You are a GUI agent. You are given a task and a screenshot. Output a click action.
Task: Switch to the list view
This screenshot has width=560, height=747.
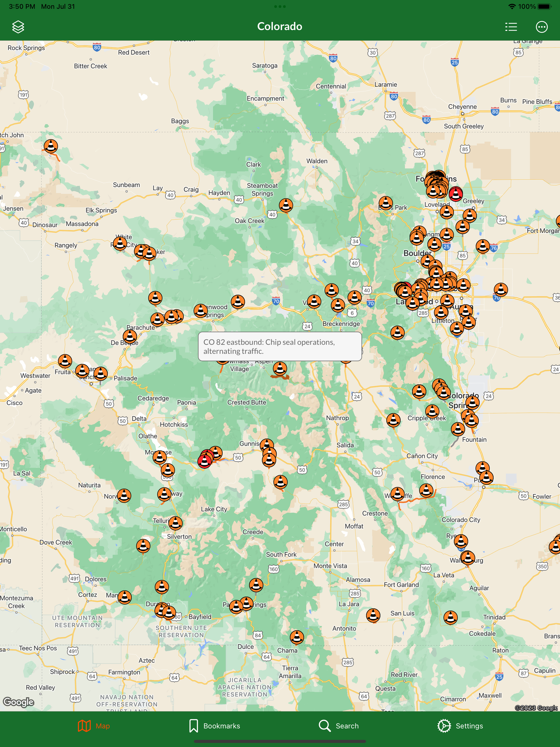click(511, 27)
